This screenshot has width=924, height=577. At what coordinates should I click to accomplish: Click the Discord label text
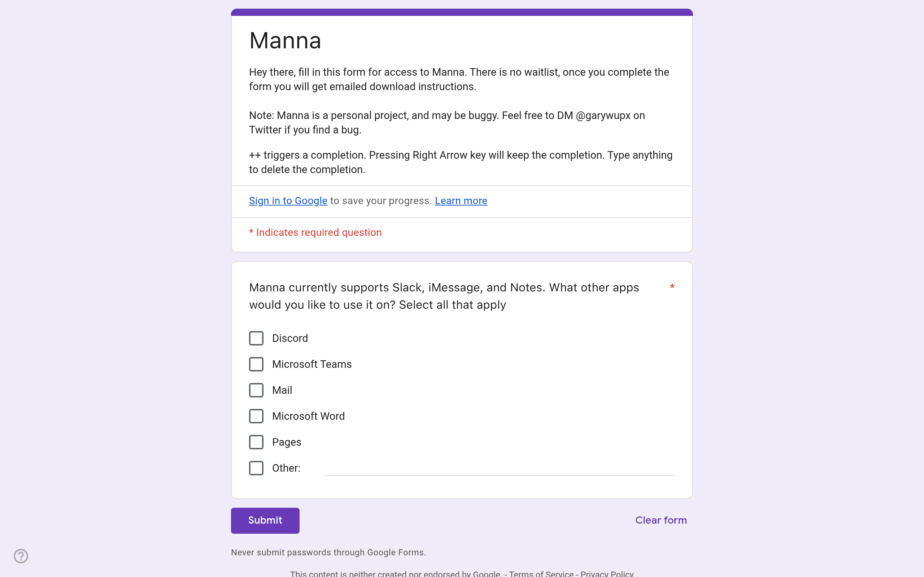coord(290,338)
